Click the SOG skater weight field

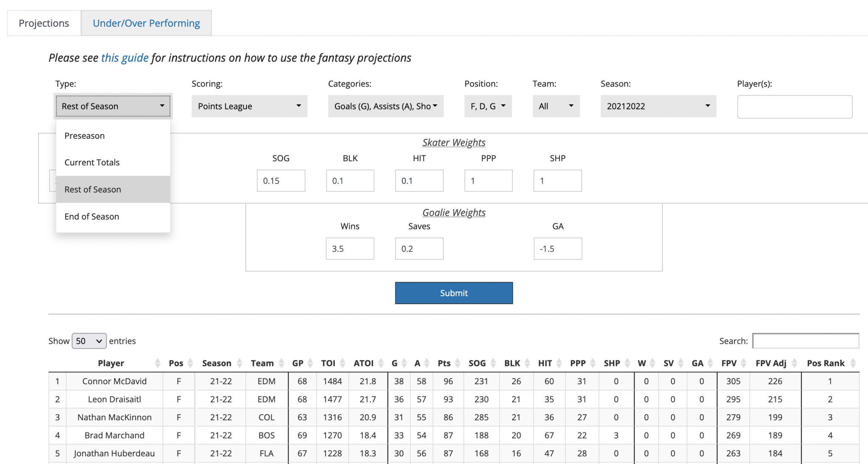(x=281, y=181)
